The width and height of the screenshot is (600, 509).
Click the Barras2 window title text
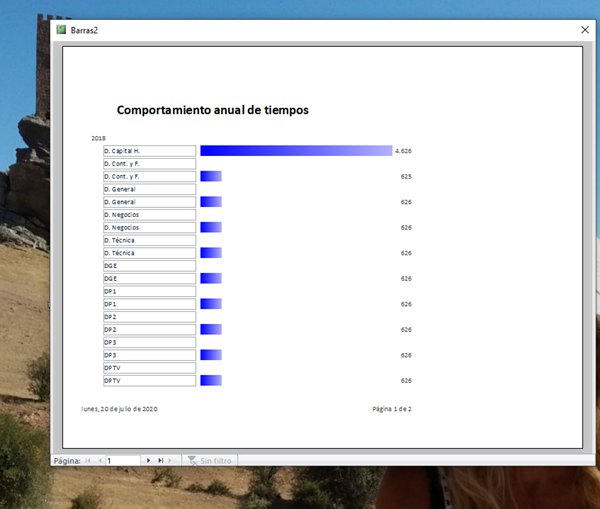[x=84, y=30]
